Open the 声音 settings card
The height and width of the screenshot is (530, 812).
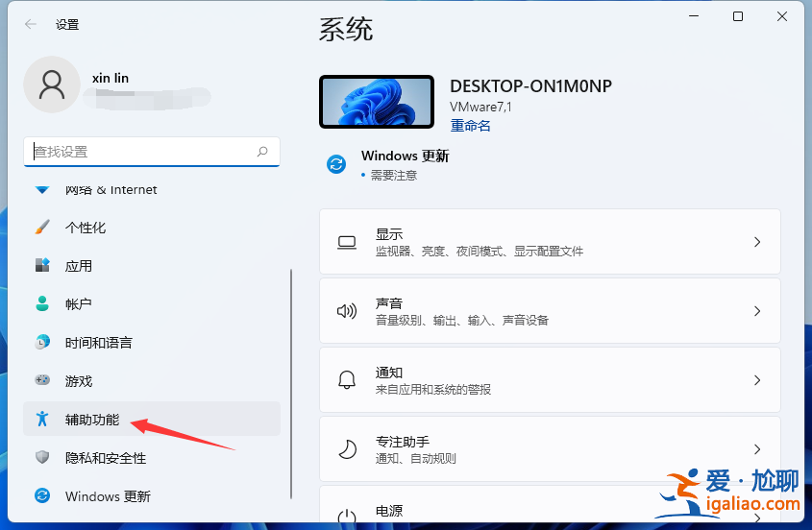550,310
